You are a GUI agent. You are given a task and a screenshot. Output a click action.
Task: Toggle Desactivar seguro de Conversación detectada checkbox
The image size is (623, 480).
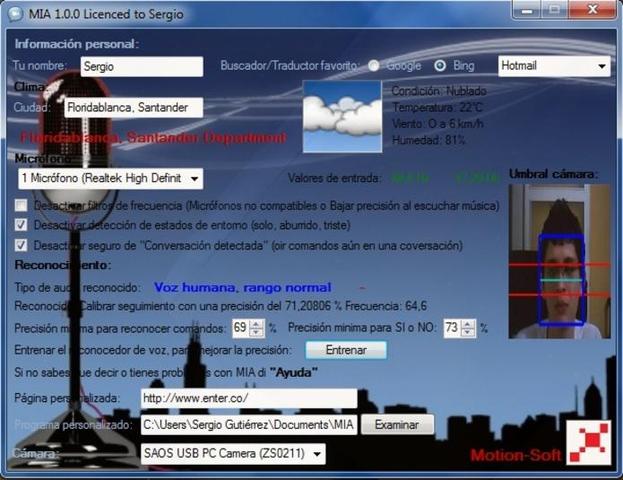(21, 245)
